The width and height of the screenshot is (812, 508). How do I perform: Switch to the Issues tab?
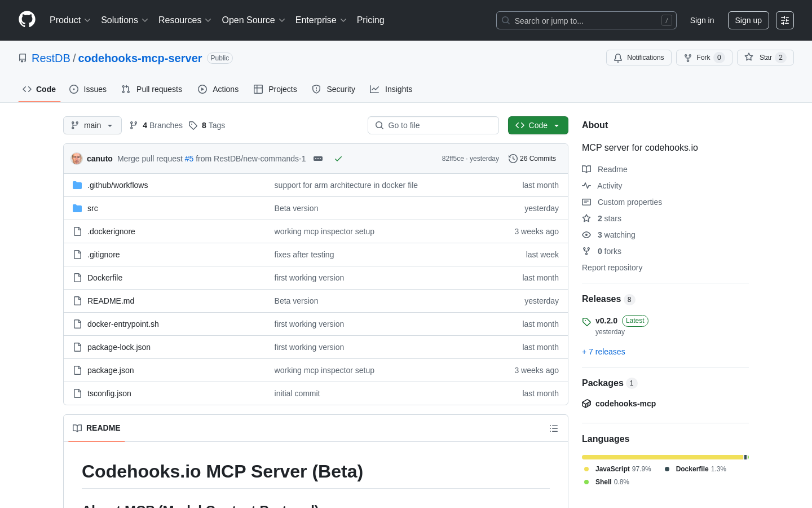(x=88, y=89)
